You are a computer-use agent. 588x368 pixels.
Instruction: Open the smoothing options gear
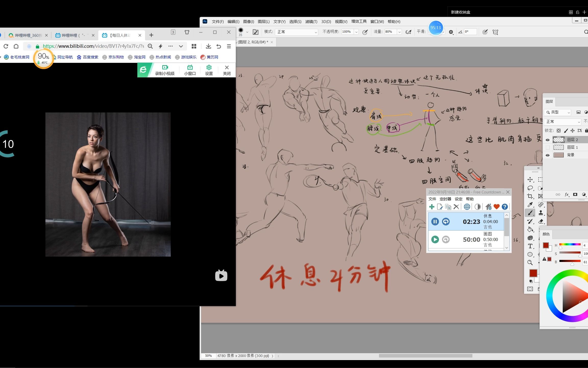pyautogui.click(x=451, y=32)
